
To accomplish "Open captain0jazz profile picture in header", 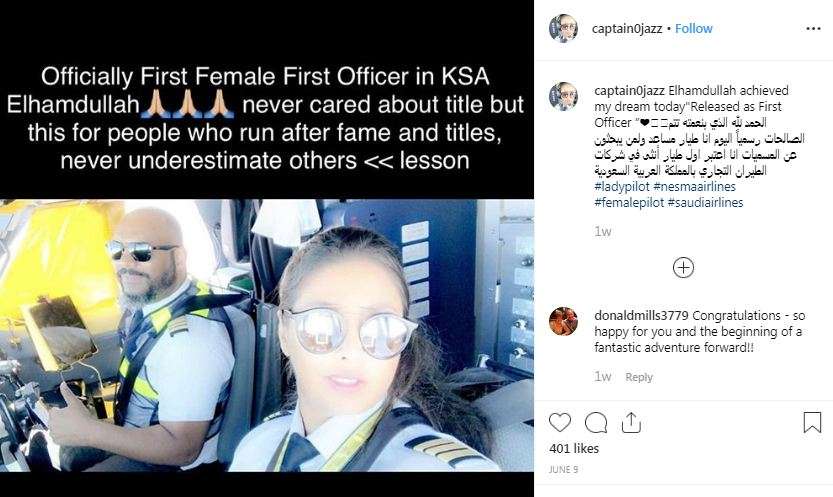I will (x=563, y=29).
